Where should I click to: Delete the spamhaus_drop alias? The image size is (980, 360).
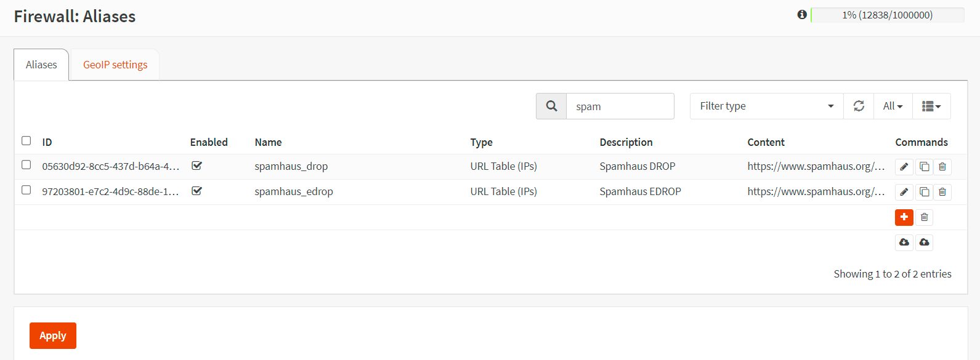942,167
